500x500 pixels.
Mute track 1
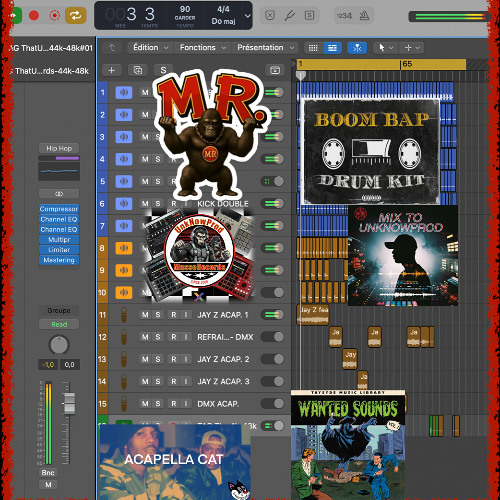[x=145, y=92]
